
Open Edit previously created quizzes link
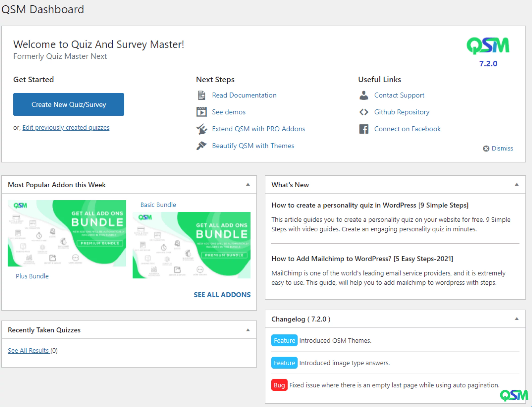tap(66, 127)
